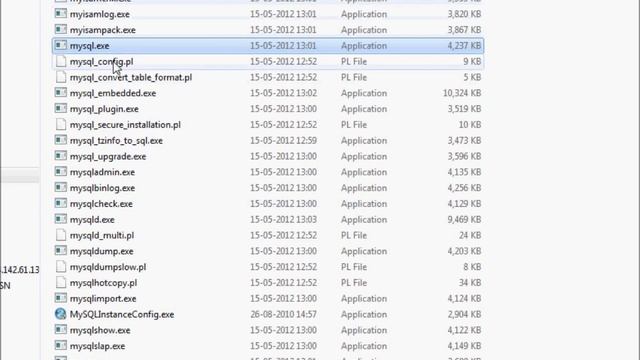Select the file name mysql_plugin.exe
Viewport: 640px width, 360px height.
[x=104, y=109]
